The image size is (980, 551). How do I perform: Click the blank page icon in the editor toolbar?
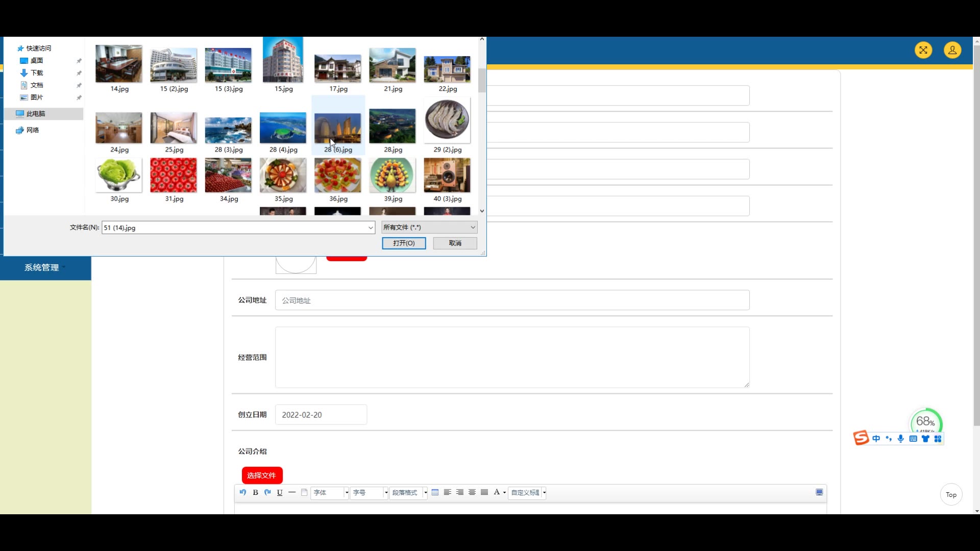(304, 492)
